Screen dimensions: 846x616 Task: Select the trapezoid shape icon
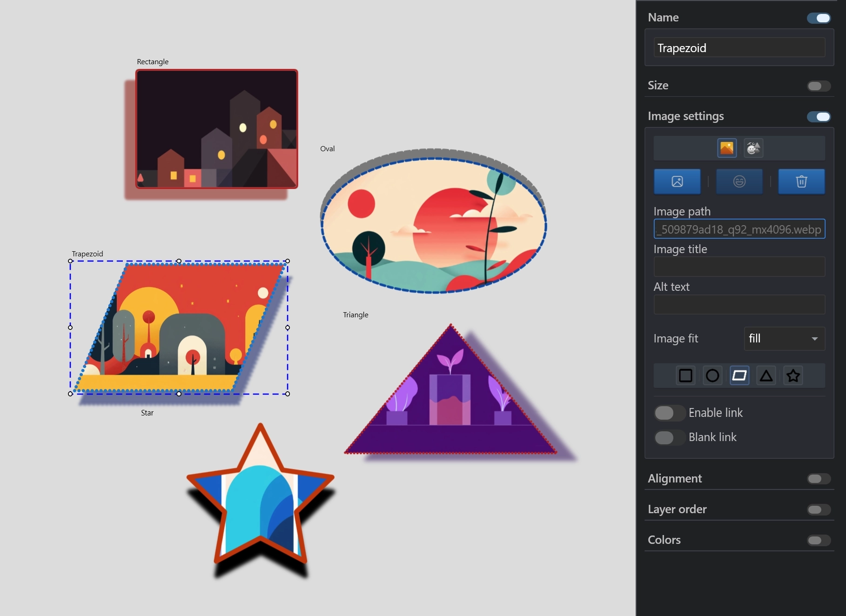tap(739, 375)
